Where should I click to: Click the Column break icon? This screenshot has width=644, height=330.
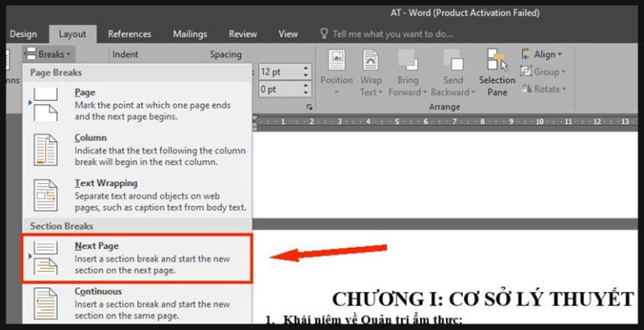(45, 149)
